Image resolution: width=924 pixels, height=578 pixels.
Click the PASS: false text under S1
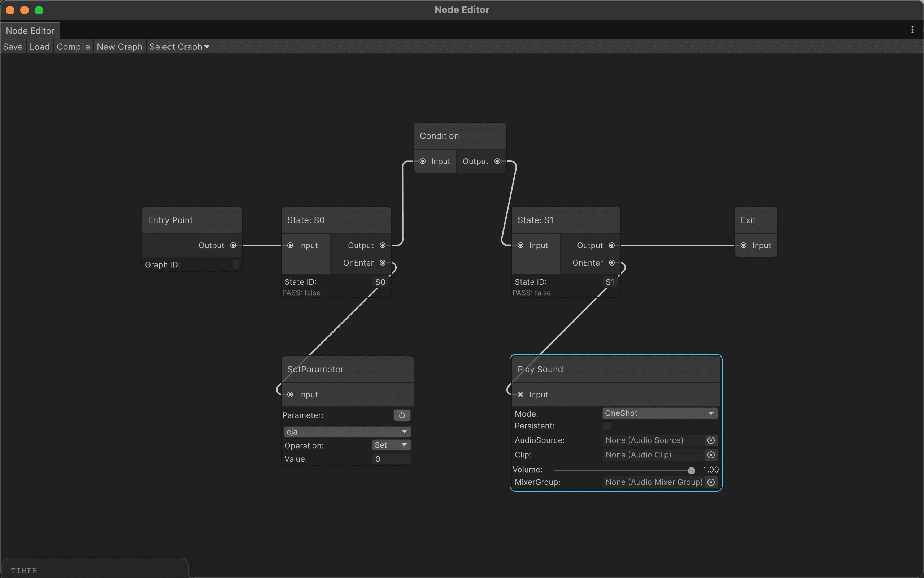click(532, 293)
